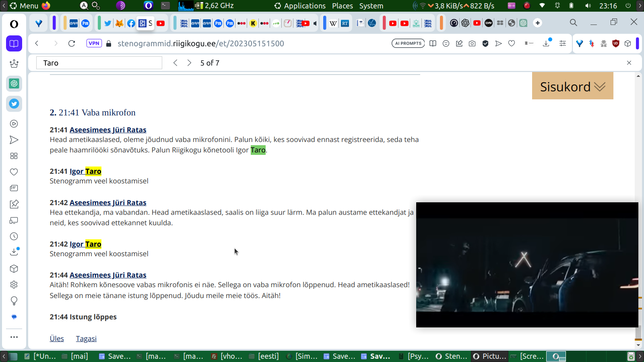Take a snapshot with the camera icon
The image size is (644, 362).
472,43
